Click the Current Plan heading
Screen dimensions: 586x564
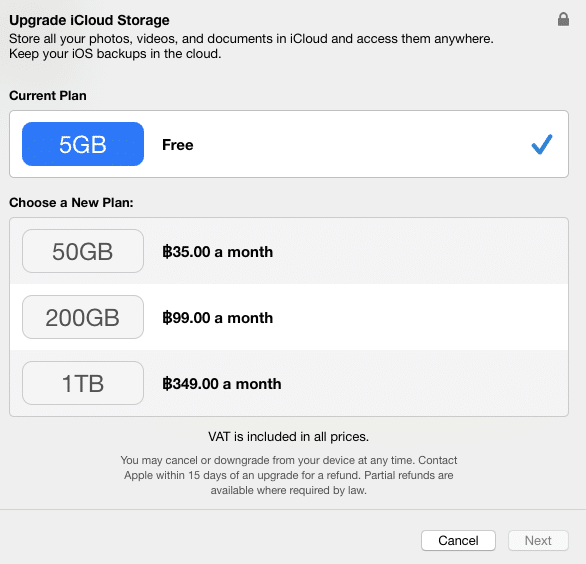point(48,96)
